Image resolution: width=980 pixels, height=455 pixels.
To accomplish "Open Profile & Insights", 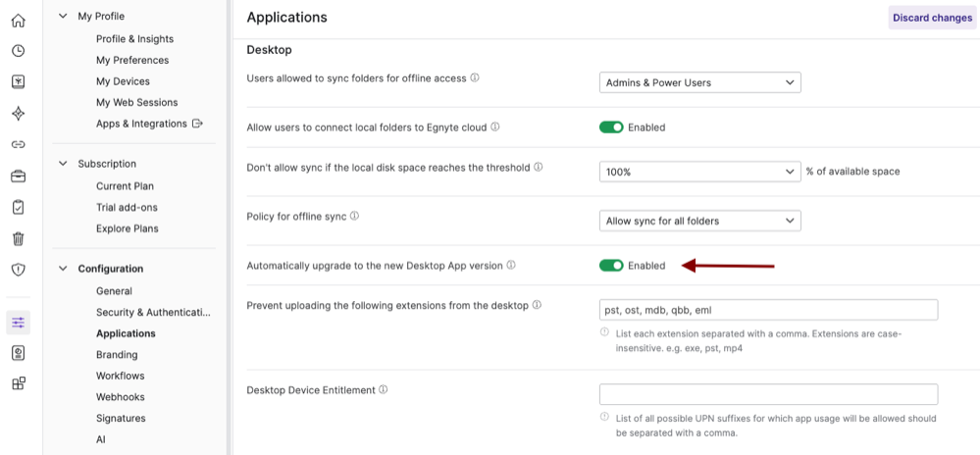I will [135, 39].
